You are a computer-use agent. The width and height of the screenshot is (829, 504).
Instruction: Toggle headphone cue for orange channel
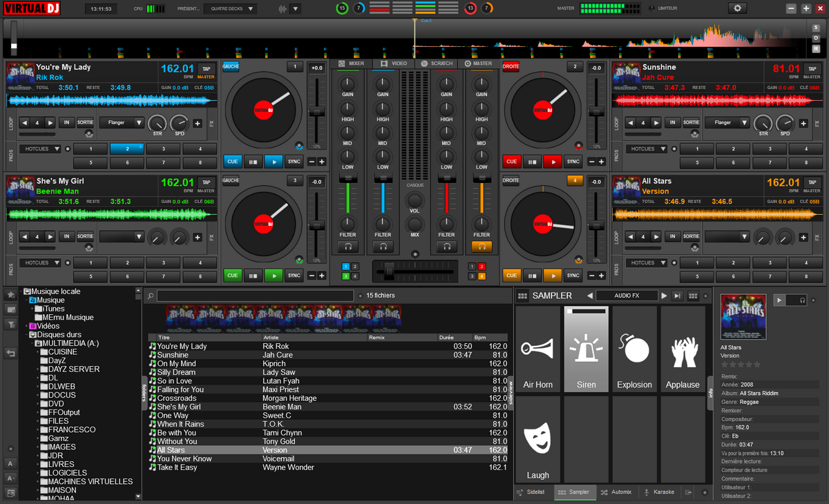tap(482, 246)
